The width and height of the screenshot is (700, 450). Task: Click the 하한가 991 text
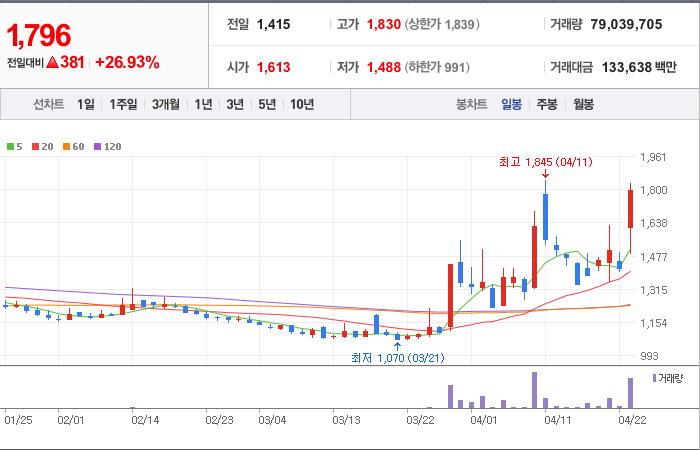pos(437,67)
